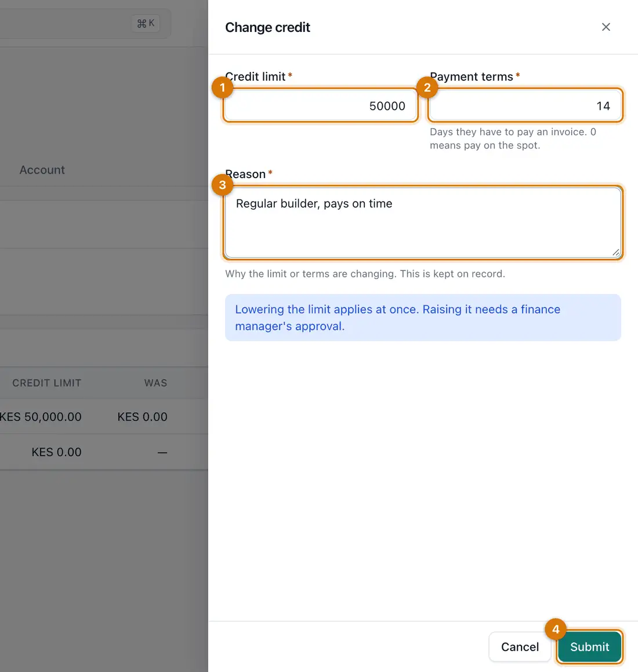Click the Credit limit input field
Screen dimensions: 638x672
coord(320,106)
